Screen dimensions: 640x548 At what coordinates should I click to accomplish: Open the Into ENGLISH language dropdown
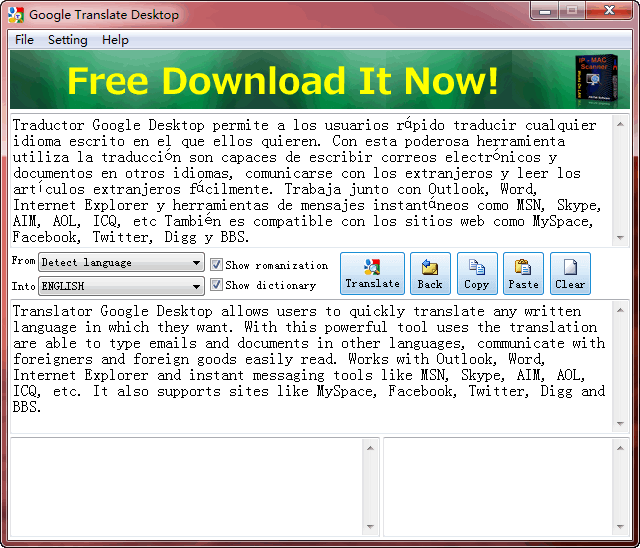tap(196, 286)
